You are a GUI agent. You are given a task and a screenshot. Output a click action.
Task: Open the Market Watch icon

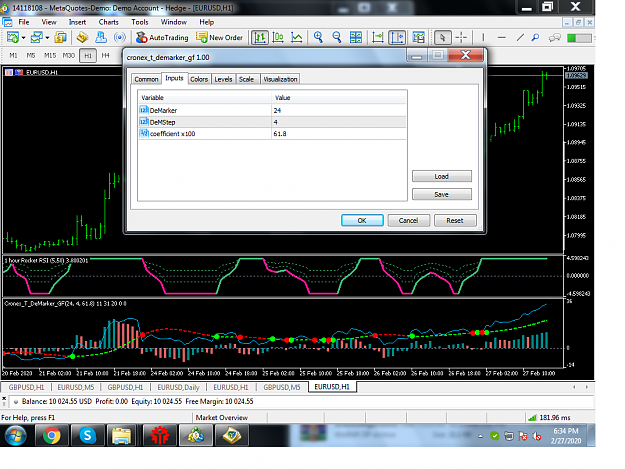click(x=61, y=37)
